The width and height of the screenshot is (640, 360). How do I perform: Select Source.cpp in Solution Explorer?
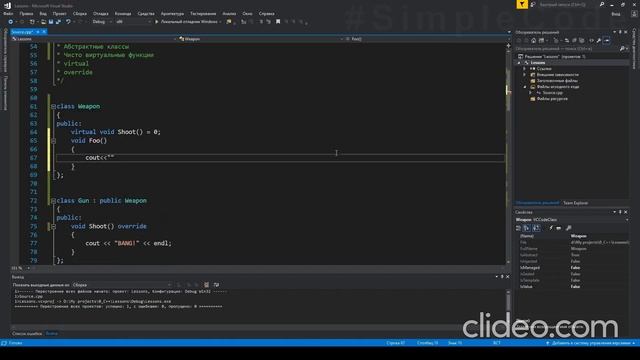pos(550,93)
